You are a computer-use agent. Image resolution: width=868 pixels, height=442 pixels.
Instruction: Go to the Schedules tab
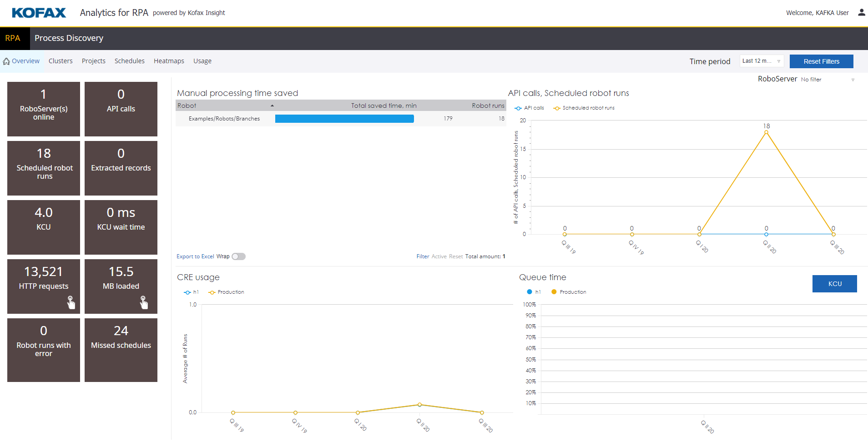point(129,61)
